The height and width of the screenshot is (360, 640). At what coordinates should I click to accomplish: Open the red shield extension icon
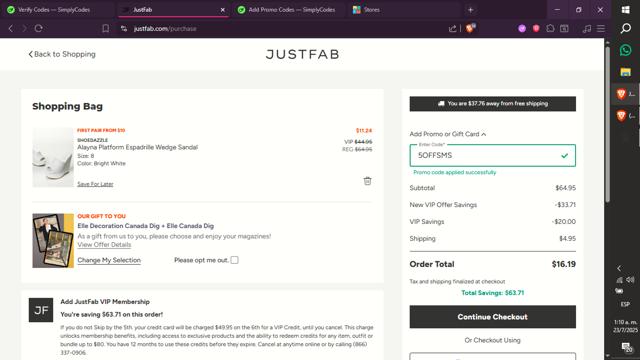click(536, 29)
